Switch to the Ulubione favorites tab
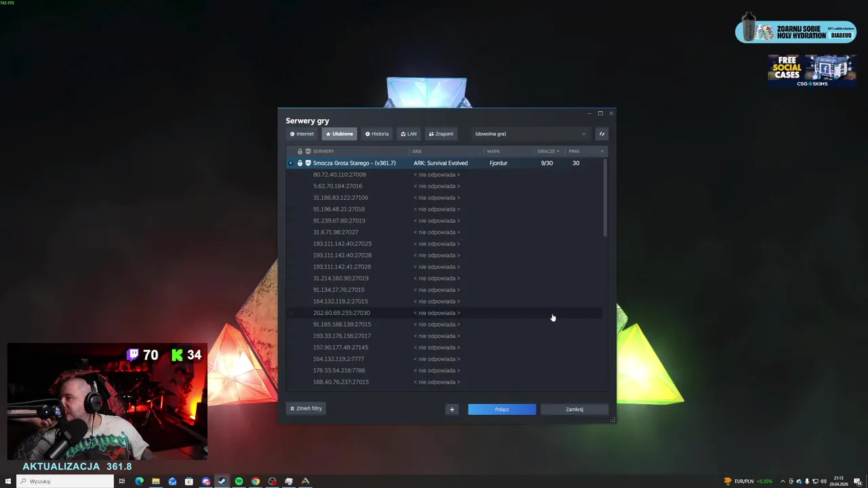The image size is (868, 488). [339, 134]
